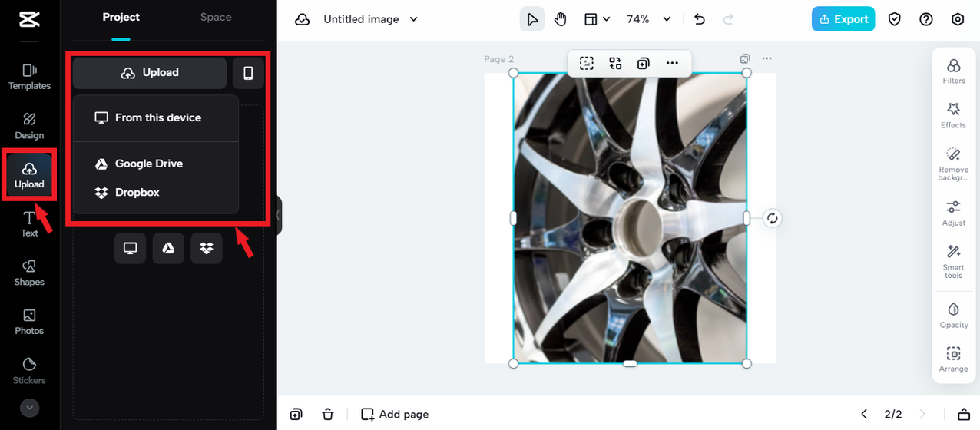This screenshot has width=980, height=430.
Task: Open more options ellipsis in floating toolbar
Action: pyautogui.click(x=672, y=63)
